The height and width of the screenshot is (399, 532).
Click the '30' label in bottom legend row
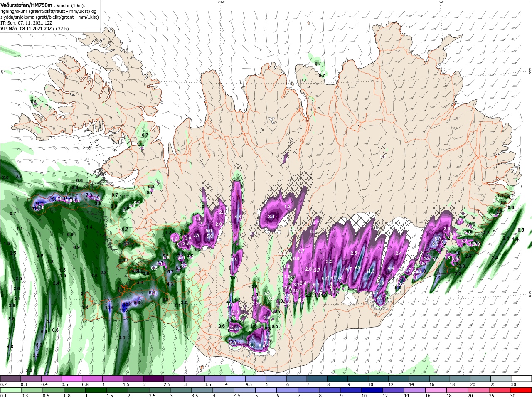513,396
